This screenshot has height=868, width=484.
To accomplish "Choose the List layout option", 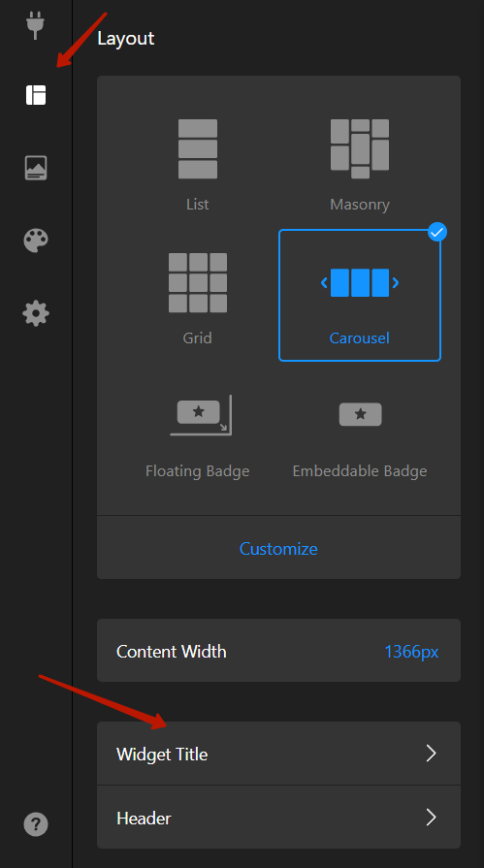I will 198,165.
